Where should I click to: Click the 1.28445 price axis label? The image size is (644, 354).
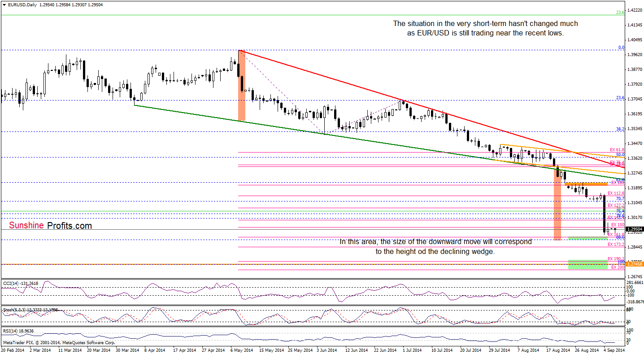[x=634, y=247]
